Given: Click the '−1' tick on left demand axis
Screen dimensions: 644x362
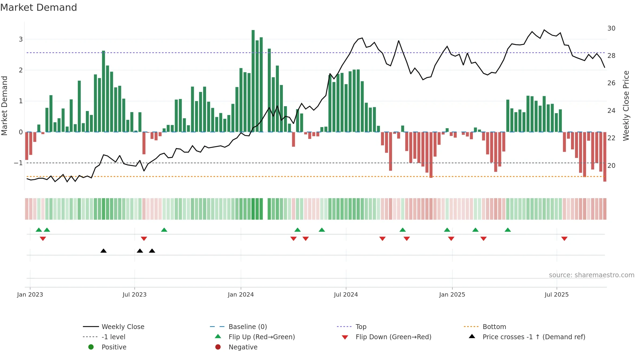Looking at the screenshot, I should 18,163.
